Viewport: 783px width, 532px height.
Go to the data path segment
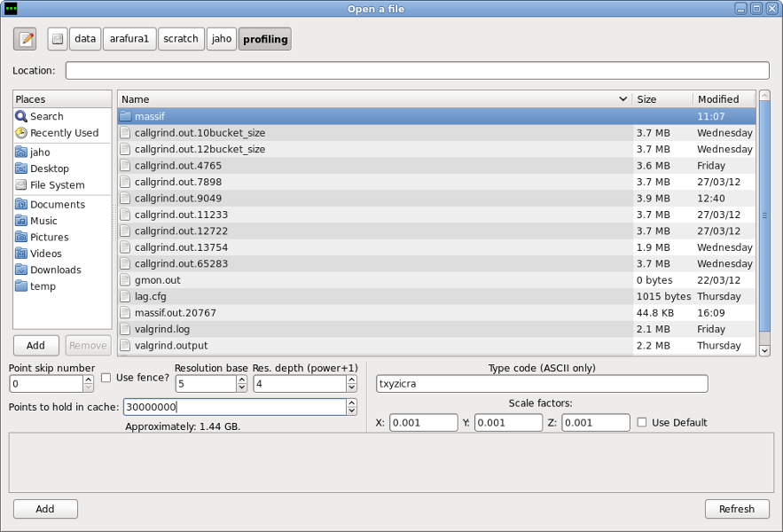pyautogui.click(x=85, y=39)
